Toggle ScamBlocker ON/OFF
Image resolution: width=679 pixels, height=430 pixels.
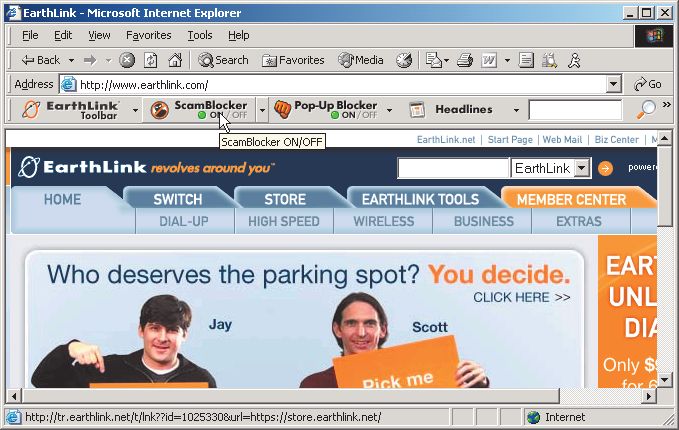tap(223, 115)
